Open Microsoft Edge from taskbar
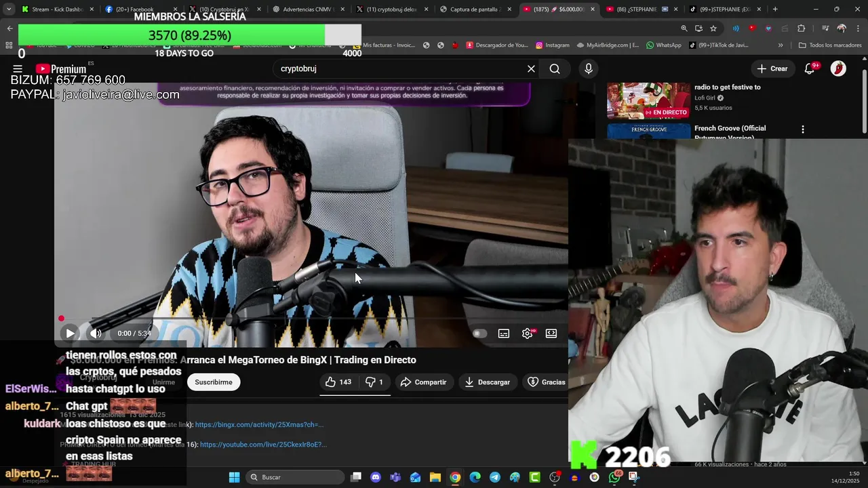868x488 pixels. (x=475, y=477)
